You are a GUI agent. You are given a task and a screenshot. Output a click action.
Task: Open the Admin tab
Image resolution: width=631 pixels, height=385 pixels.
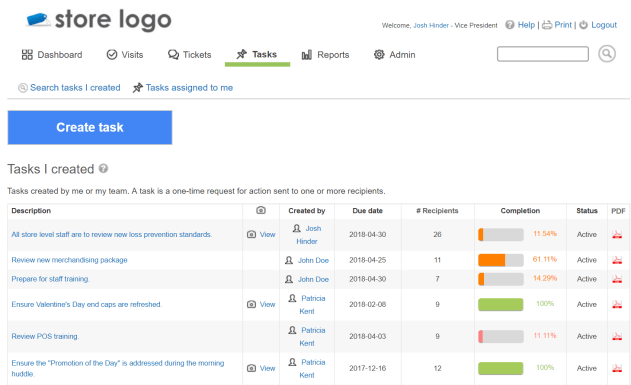click(394, 55)
